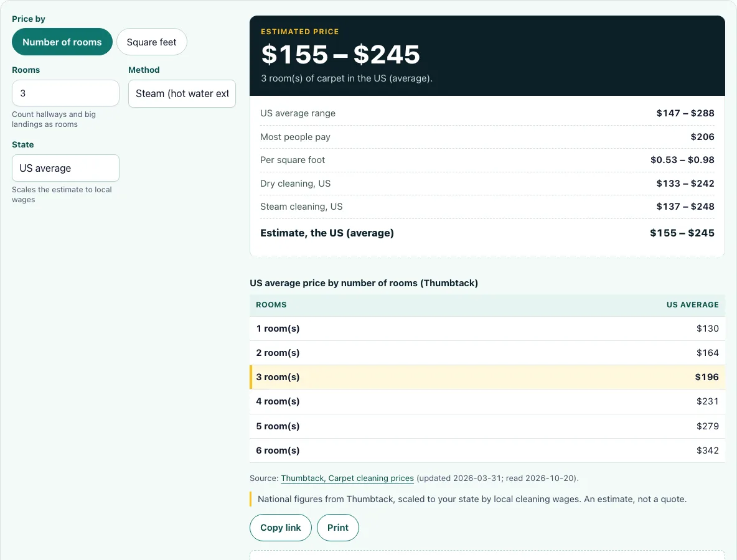Switch pricing to Square feet
Image resolution: width=737 pixels, height=560 pixels.
point(151,42)
